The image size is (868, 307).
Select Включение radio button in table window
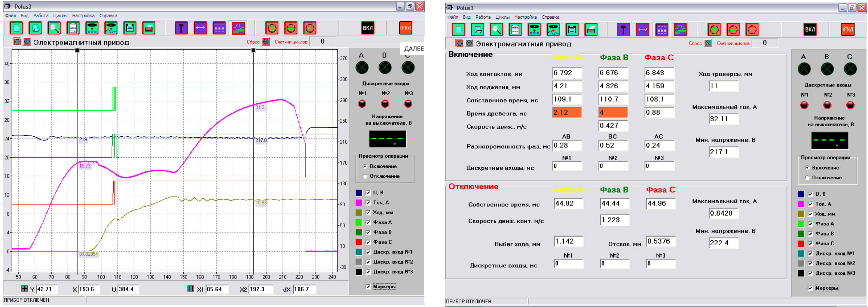coord(807,168)
